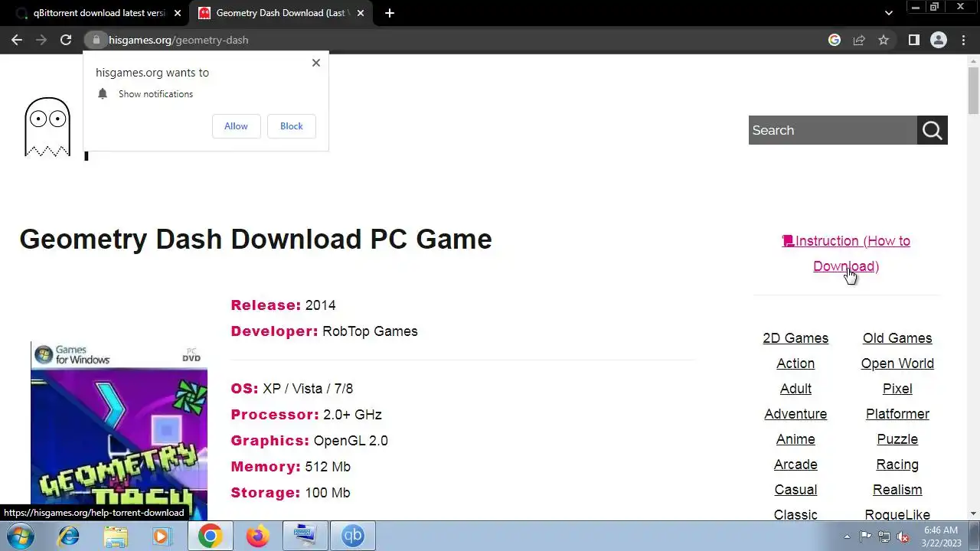Open the browser side panel
Viewport: 980px width, 551px height.
click(914, 40)
